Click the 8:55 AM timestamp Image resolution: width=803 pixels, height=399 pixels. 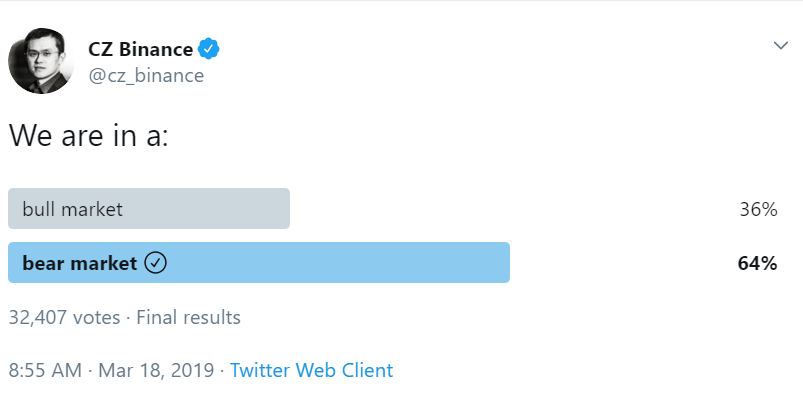click(x=45, y=370)
